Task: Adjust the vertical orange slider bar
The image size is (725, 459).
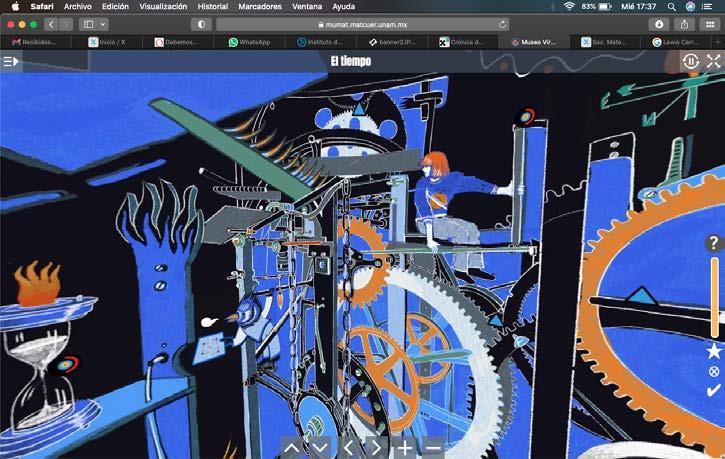Action: click(x=715, y=297)
